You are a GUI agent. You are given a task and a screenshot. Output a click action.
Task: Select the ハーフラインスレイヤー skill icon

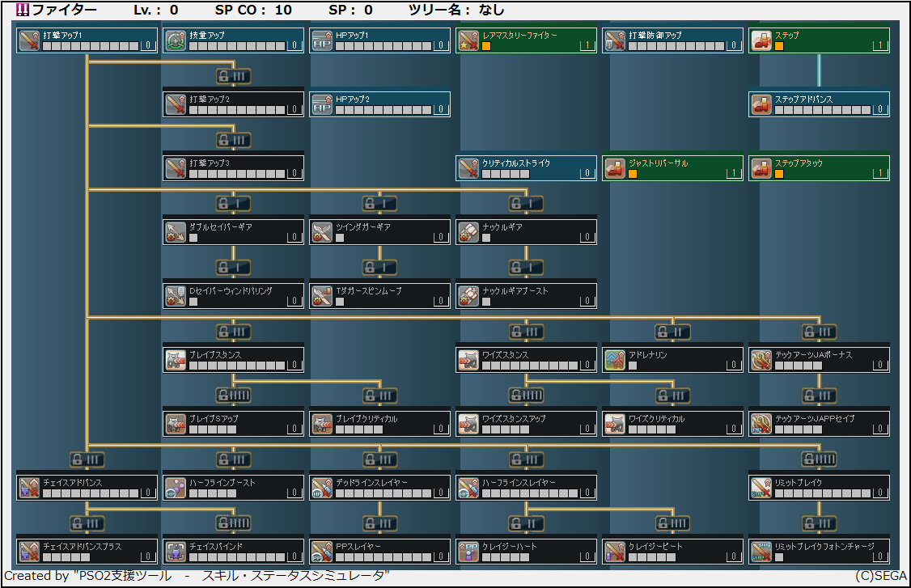(x=468, y=488)
